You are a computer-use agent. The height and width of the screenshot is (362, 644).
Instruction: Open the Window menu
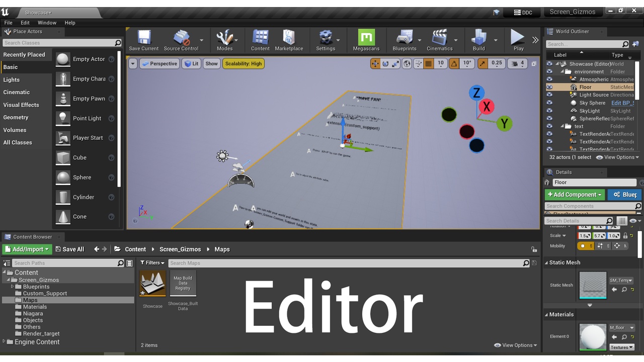coord(47,23)
